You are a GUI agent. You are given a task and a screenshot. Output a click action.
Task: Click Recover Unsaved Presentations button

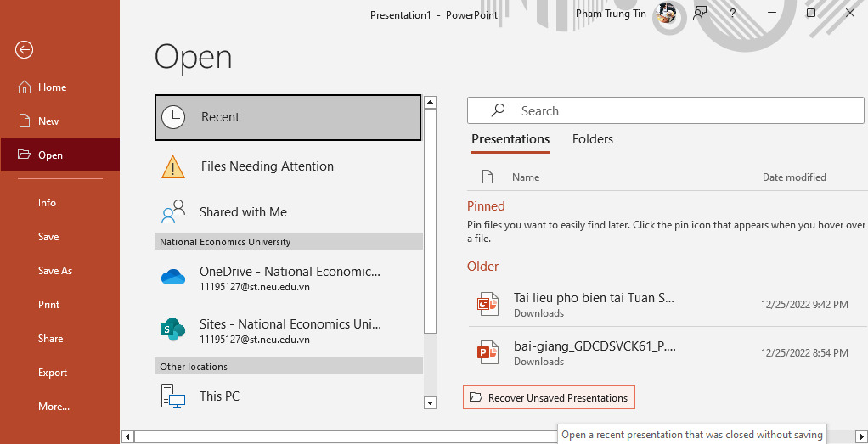(549, 397)
